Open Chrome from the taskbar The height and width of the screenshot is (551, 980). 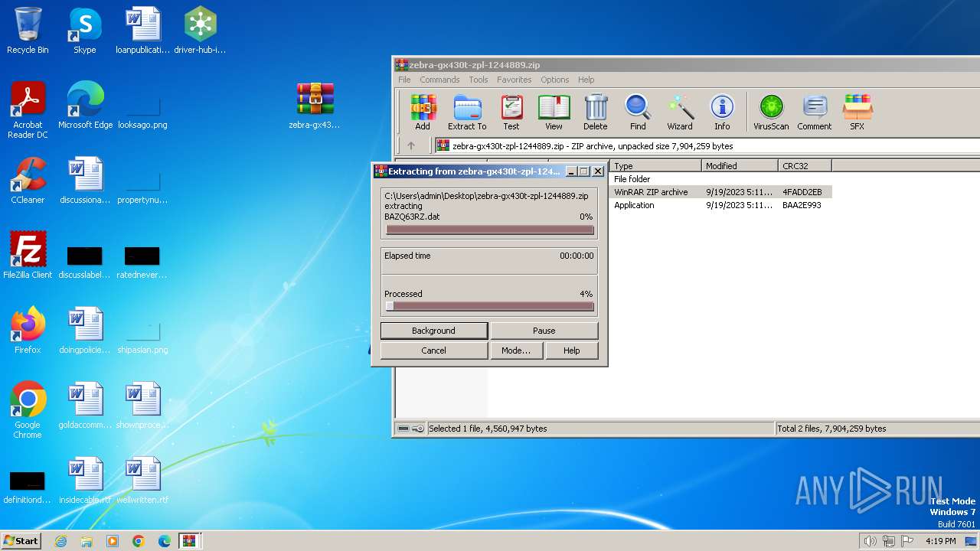pyautogui.click(x=139, y=541)
